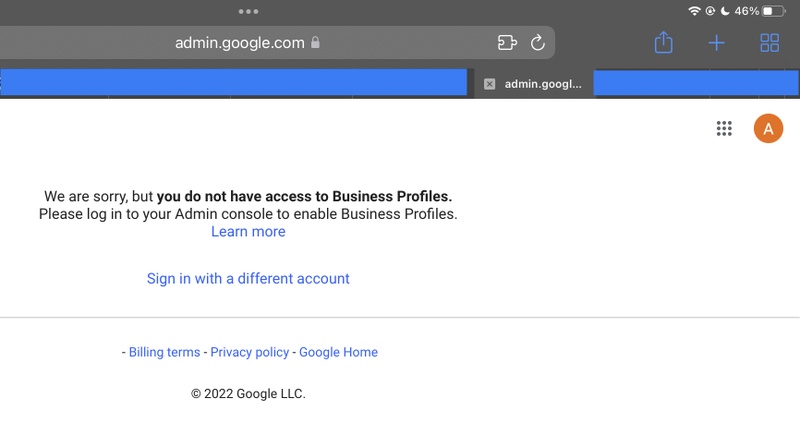Screen dimensions: 800x423
Task: Open the Privacy policy link
Action: tap(249, 352)
